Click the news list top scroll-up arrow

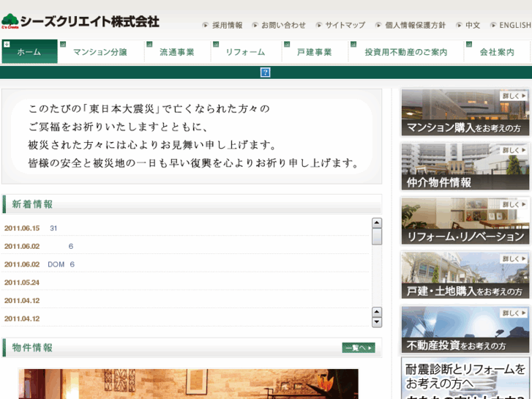[x=377, y=223]
